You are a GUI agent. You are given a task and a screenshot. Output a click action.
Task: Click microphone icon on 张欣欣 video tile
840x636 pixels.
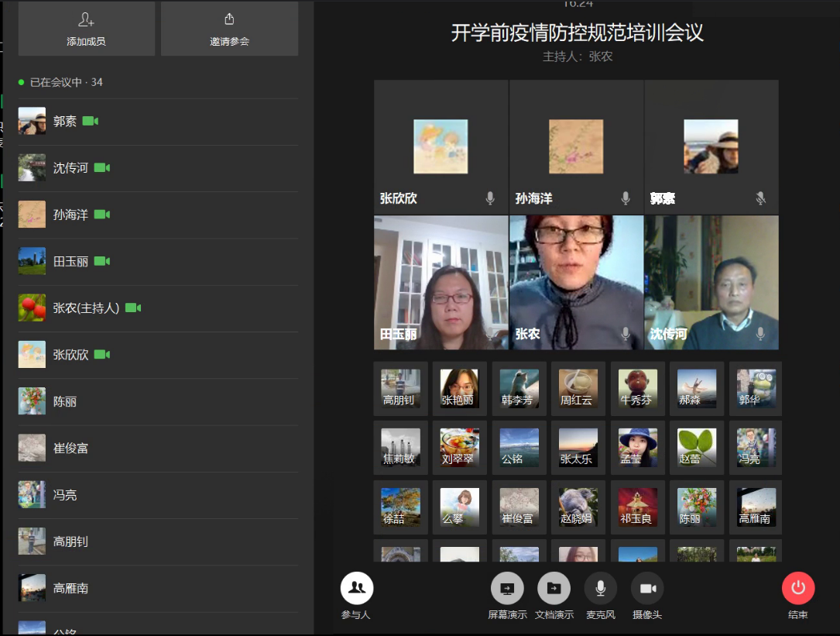click(x=490, y=198)
